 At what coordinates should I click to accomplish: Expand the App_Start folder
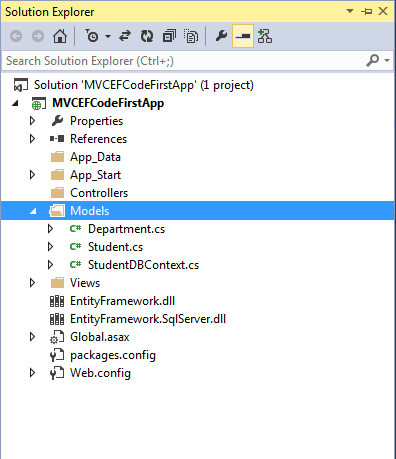32,175
